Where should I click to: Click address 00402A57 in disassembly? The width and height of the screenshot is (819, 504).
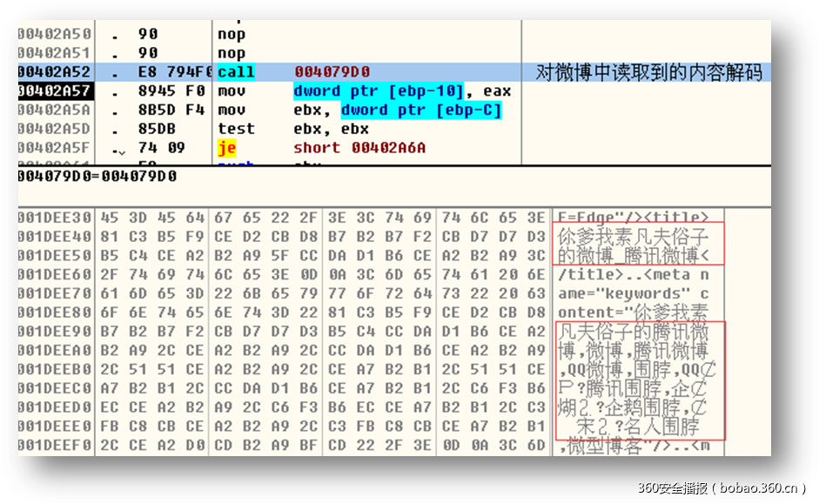[x=54, y=91]
